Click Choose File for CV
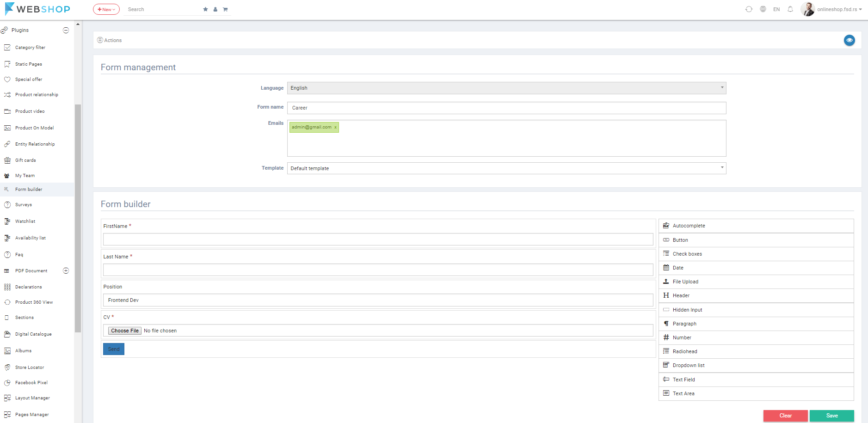 [x=125, y=331]
